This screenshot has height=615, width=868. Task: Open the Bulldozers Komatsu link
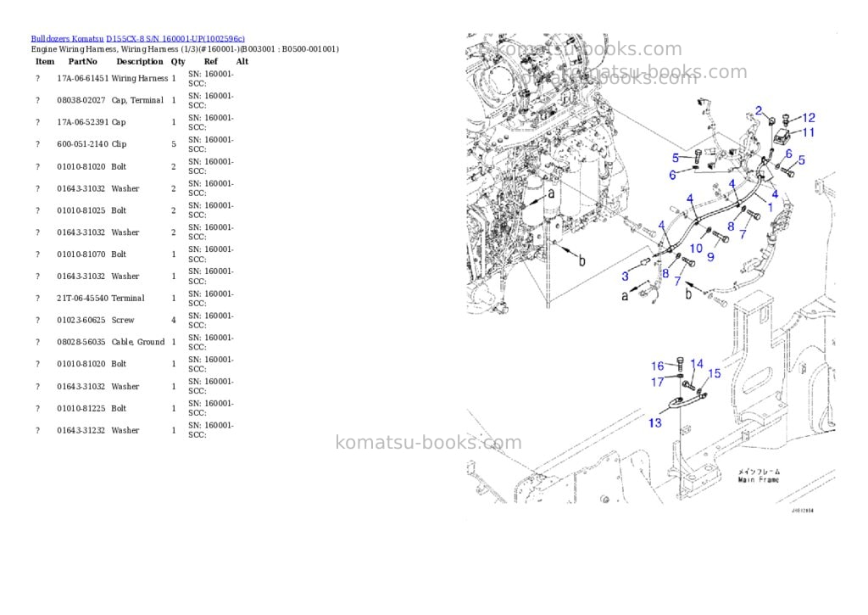click(67, 39)
